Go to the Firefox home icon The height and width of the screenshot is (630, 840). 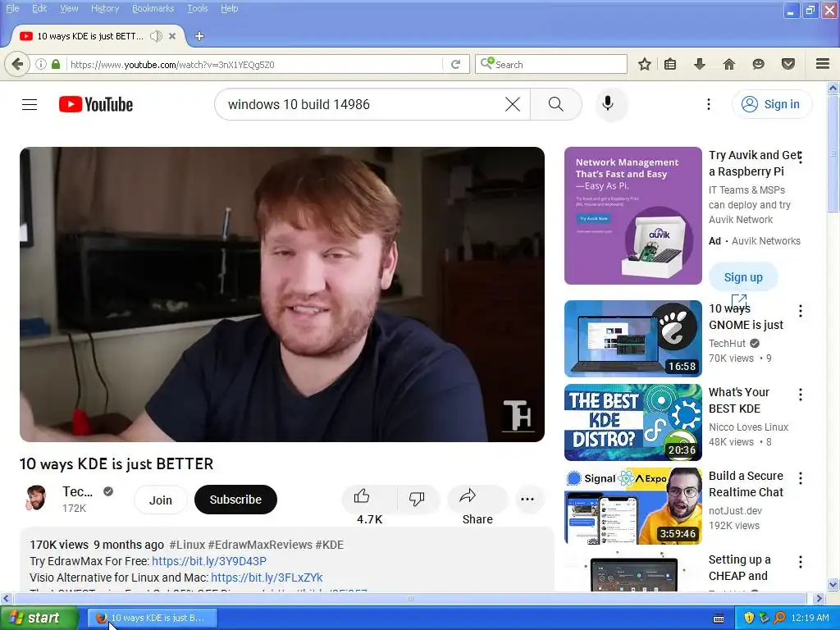pyautogui.click(x=729, y=64)
